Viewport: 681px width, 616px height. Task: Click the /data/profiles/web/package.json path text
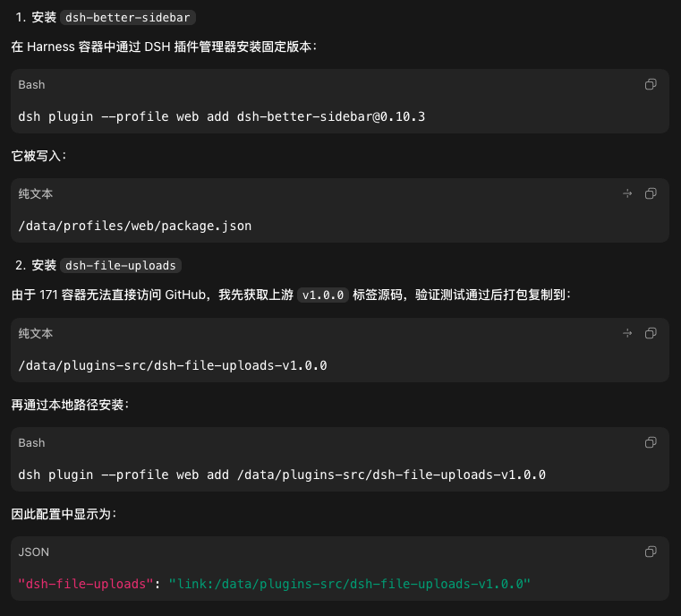coord(134,226)
